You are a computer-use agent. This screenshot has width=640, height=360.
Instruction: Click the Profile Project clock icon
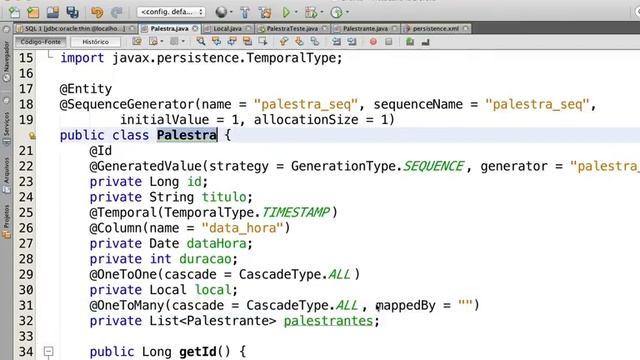click(x=336, y=12)
